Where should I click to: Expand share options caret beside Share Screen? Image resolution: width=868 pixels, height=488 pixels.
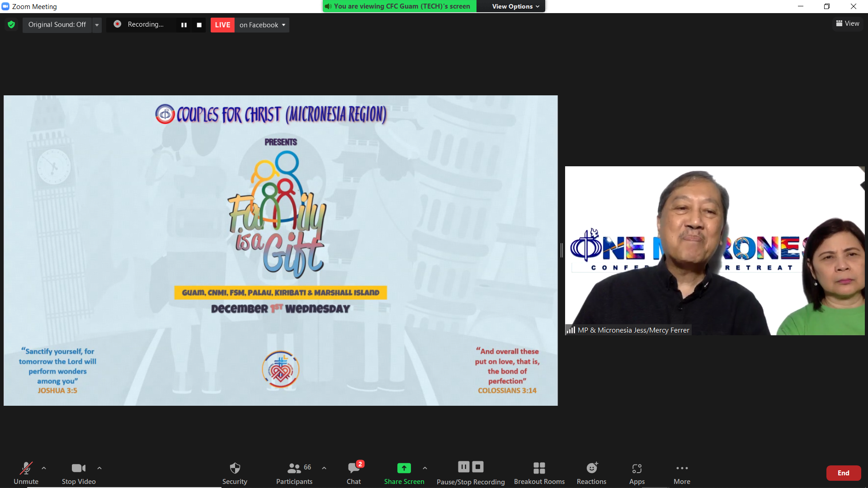[425, 468]
